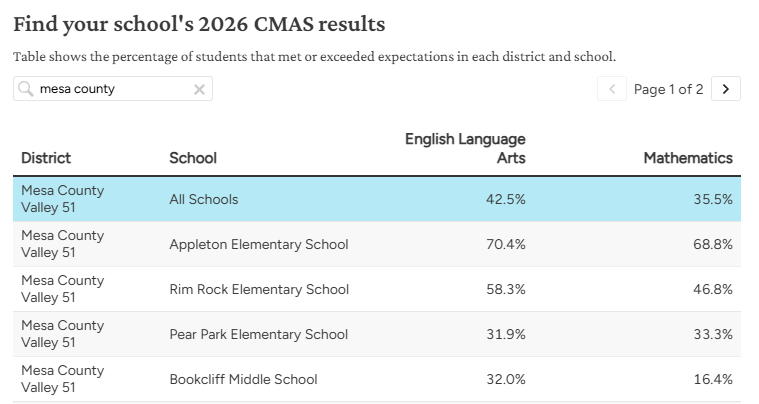Focus the 'mesa county' search field

tap(113, 89)
